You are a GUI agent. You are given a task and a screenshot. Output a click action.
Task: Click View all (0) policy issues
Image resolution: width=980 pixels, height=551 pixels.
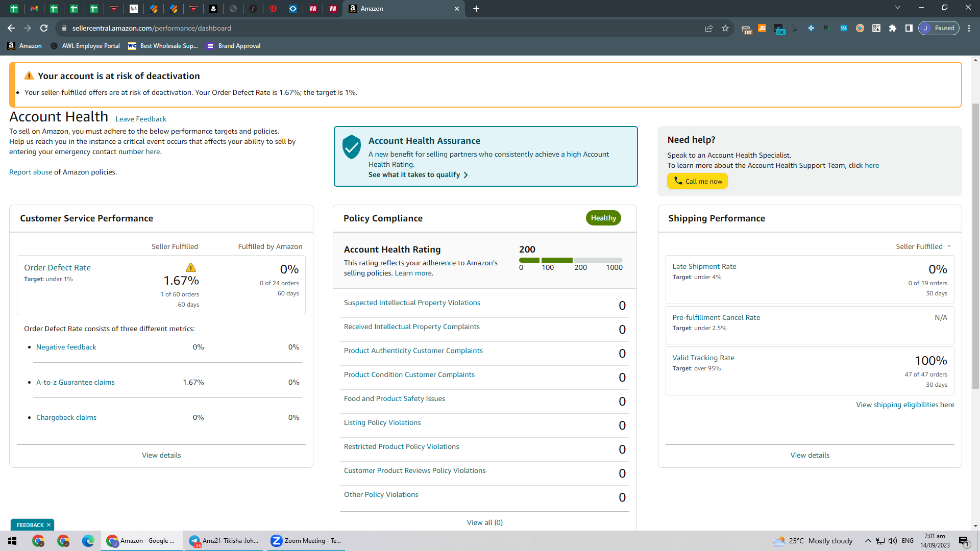(x=485, y=522)
